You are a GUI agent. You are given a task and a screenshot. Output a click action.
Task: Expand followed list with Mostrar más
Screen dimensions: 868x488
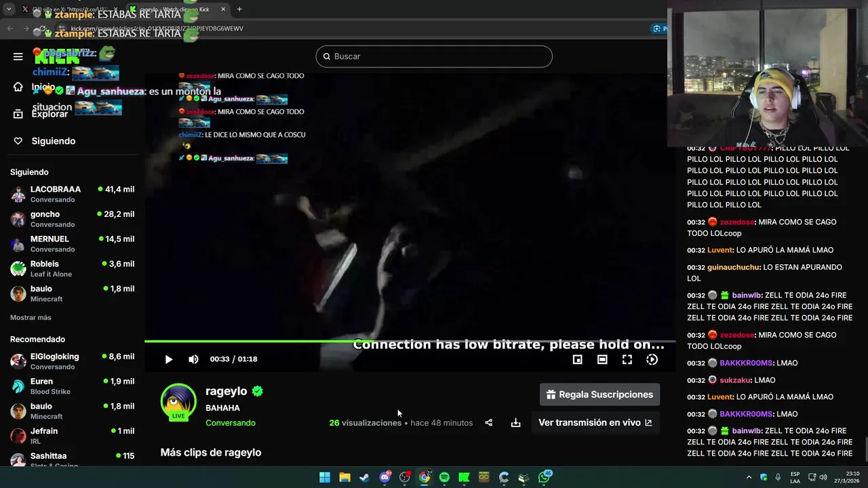click(31, 317)
